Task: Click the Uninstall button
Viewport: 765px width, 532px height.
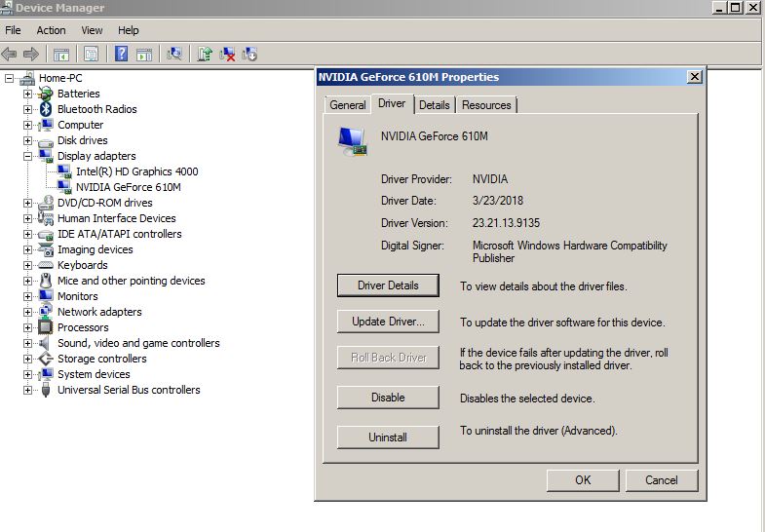Action: 388,437
